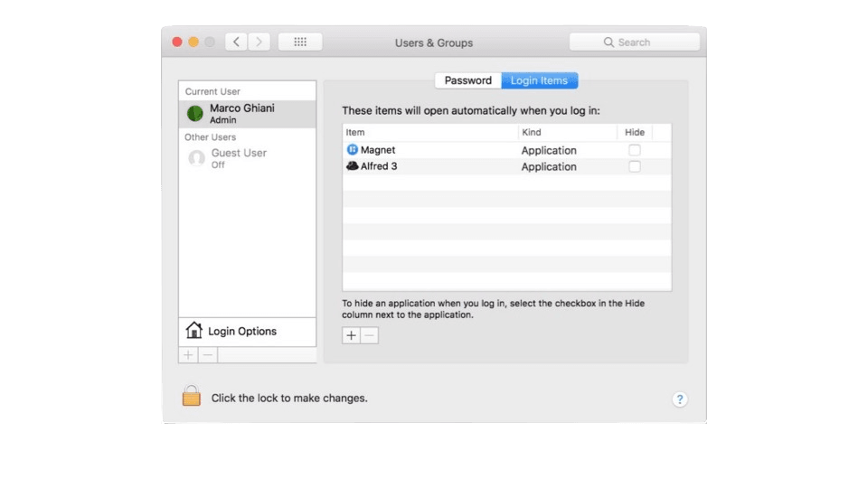Go back with the left chevron
The height and width of the screenshot is (488, 868).
point(236,42)
